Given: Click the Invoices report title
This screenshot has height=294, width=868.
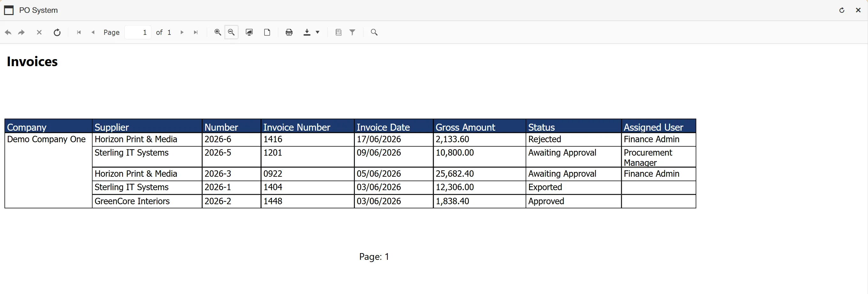Looking at the screenshot, I should coord(32,61).
